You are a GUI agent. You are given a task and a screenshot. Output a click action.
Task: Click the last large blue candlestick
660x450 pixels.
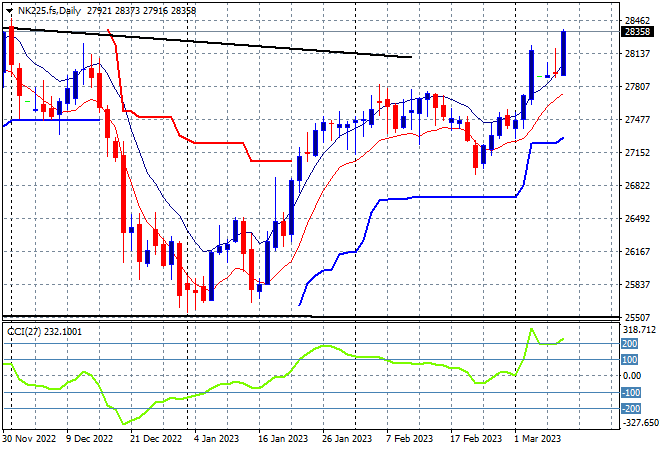563,53
